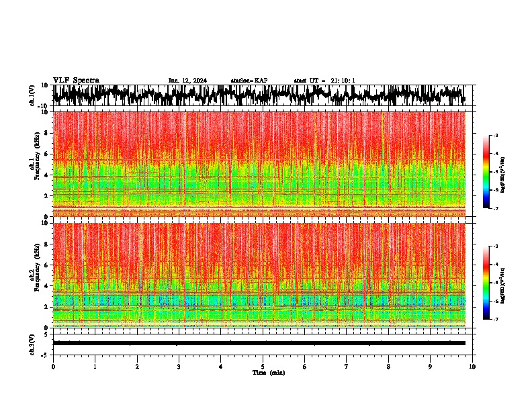Click the 4 kHz tick on ch.2 axis
Image resolution: width=532 pixels, height=411 pixels.
click(x=46, y=286)
